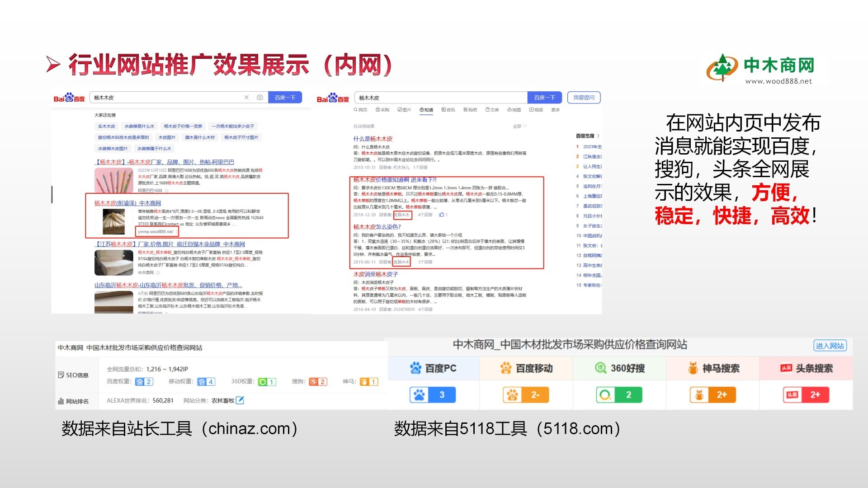Switch to the 采购 tab
868x488 pixels.
382,110
